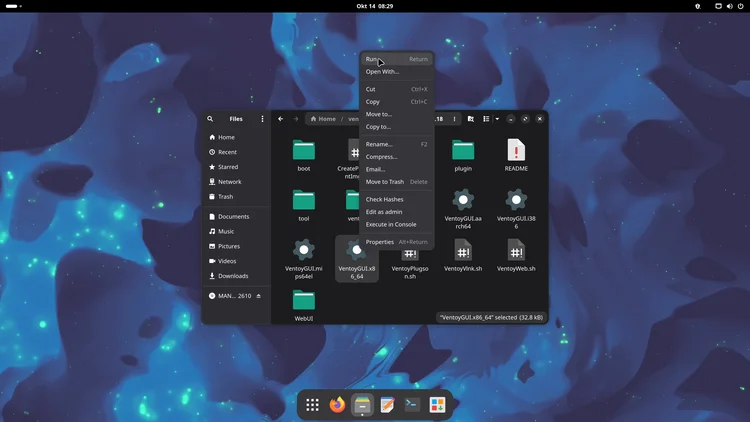
Task: Open Downloads in the sidebar
Action: pos(236,276)
